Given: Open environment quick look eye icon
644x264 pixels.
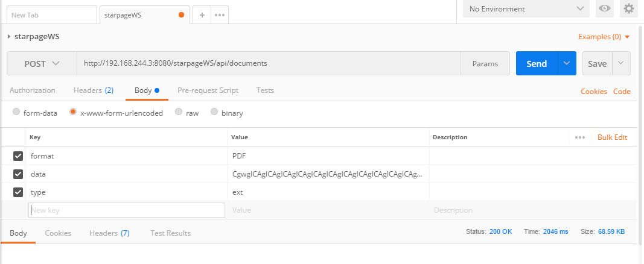Looking at the screenshot, I should coord(604,8).
